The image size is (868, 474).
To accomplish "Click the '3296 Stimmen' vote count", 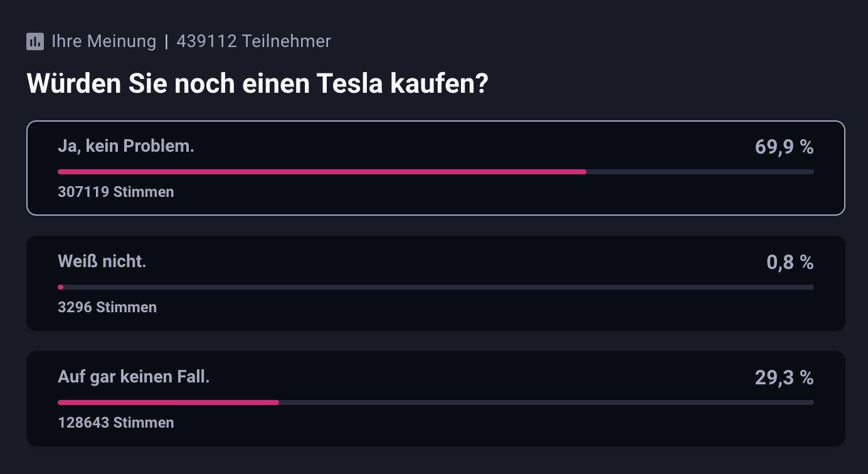I will pos(107,307).
